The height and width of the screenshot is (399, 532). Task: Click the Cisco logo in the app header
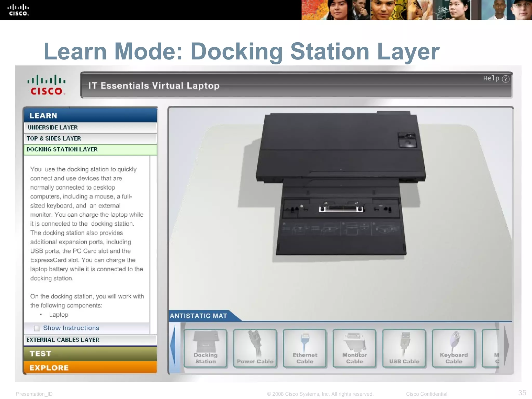click(46, 85)
